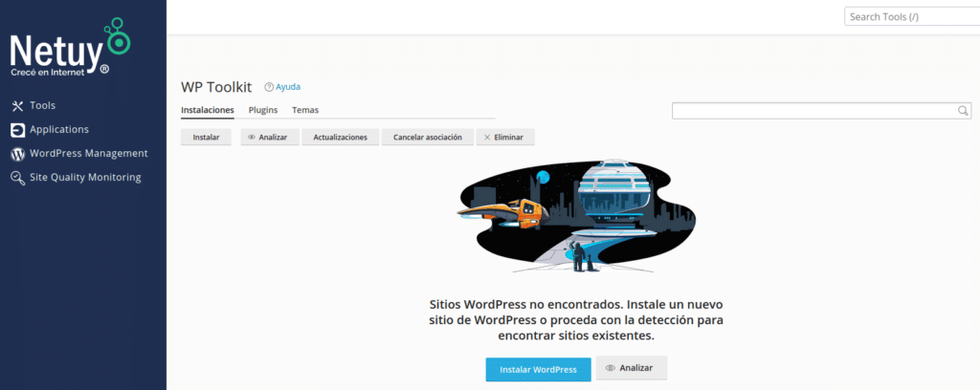Click the Actualizaciones button
The image size is (980, 390).
coord(340,138)
